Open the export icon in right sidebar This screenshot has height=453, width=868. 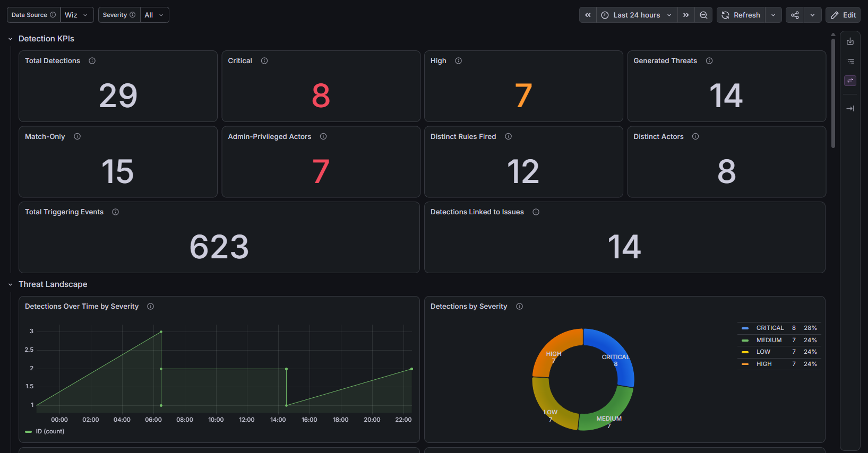point(850,41)
